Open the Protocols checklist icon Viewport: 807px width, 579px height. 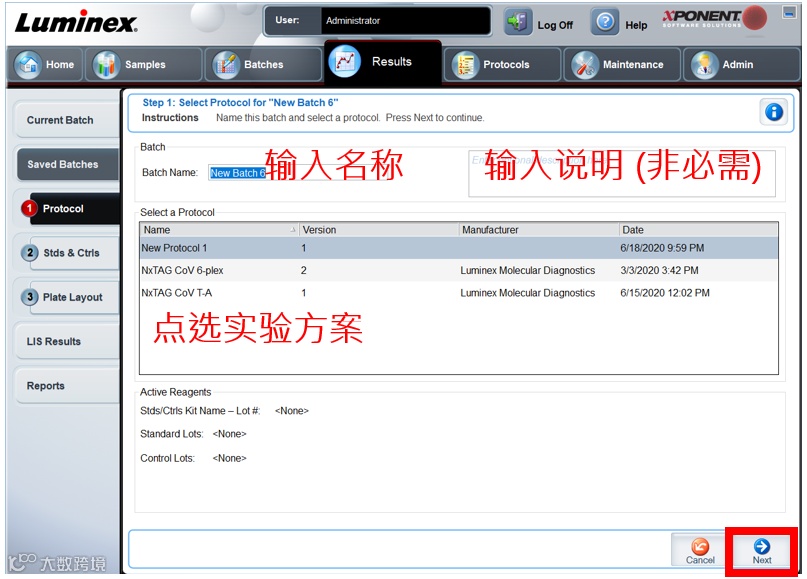(465, 64)
